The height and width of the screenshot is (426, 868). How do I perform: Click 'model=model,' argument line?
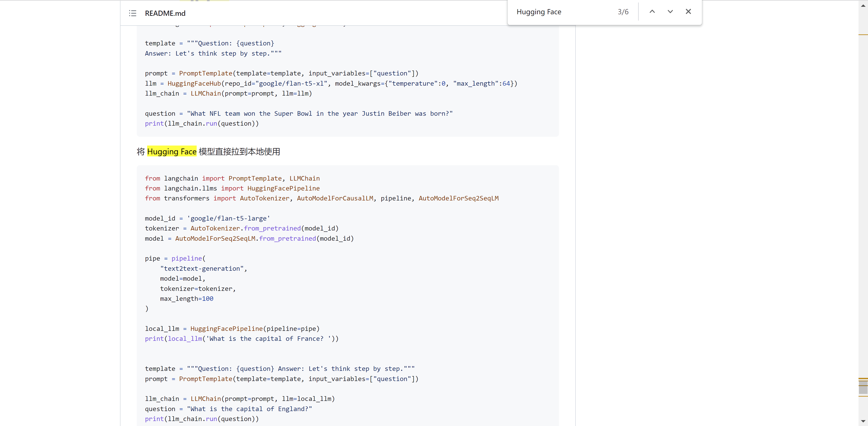[183, 278]
